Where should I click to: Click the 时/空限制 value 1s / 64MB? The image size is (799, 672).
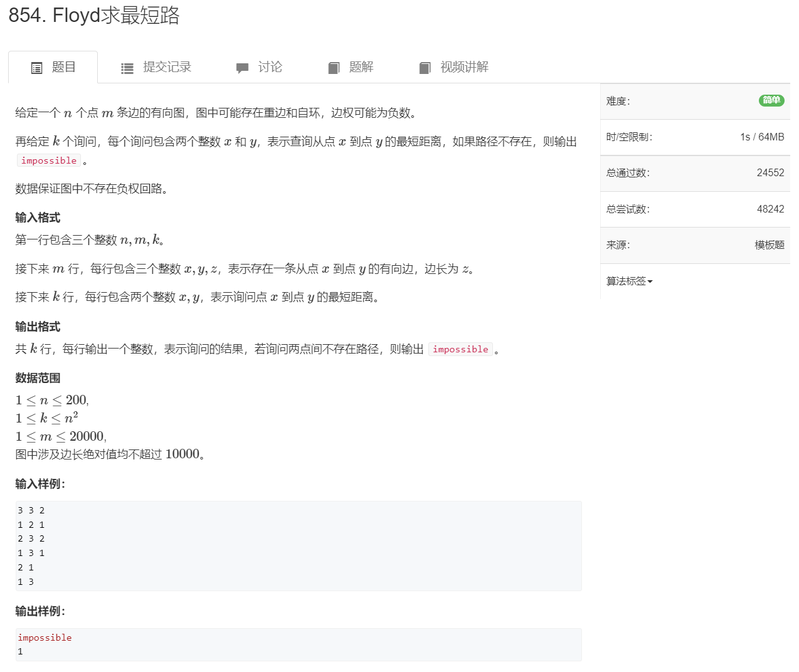[762, 137]
